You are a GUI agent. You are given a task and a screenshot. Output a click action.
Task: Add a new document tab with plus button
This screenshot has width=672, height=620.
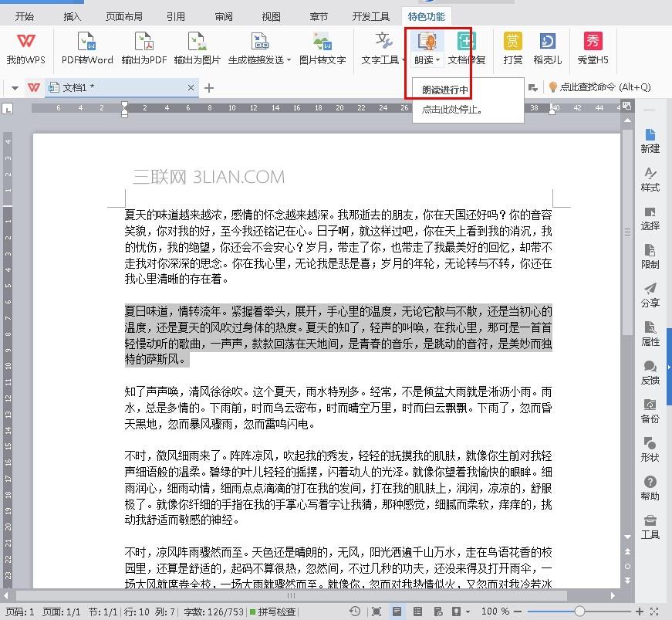pyautogui.click(x=209, y=88)
